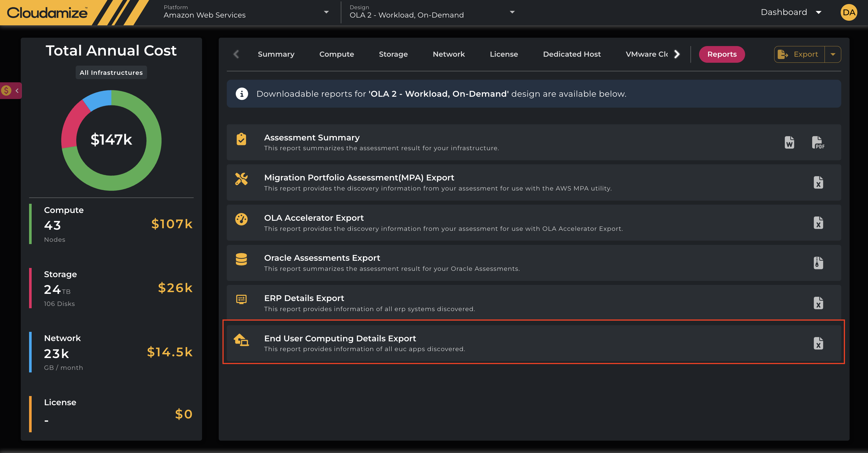Screen dimensions: 868x453
Task: Click the OLA Accelerator Export title
Action: point(314,218)
